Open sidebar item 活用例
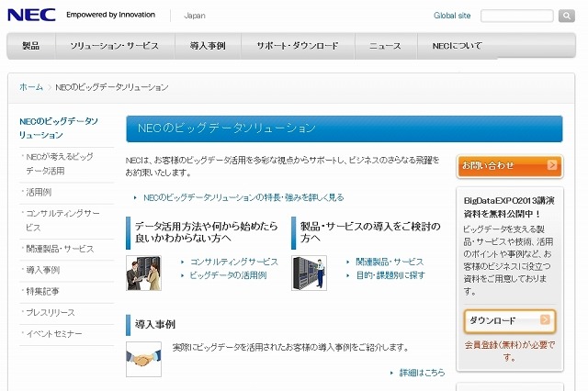588x391 pixels. pyautogui.click(x=39, y=192)
